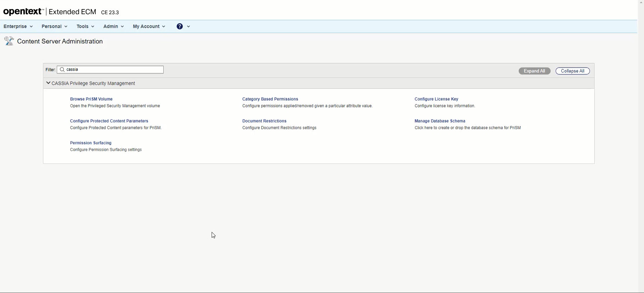Image resolution: width=644 pixels, height=293 pixels.
Task: Open the Admin menu
Action: pos(114,26)
